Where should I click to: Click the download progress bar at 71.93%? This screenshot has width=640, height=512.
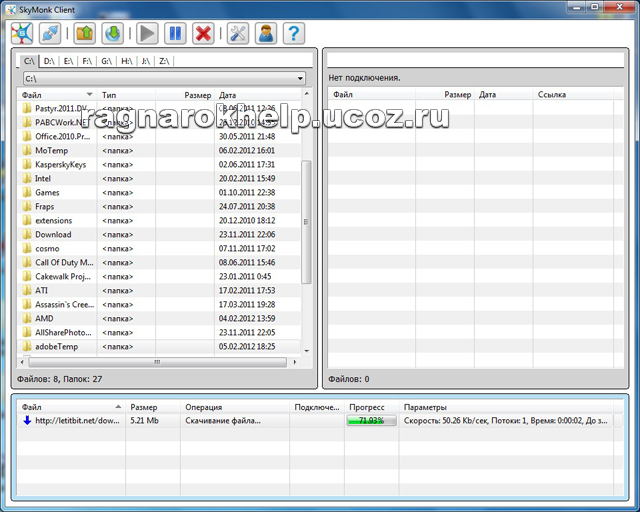(370, 421)
